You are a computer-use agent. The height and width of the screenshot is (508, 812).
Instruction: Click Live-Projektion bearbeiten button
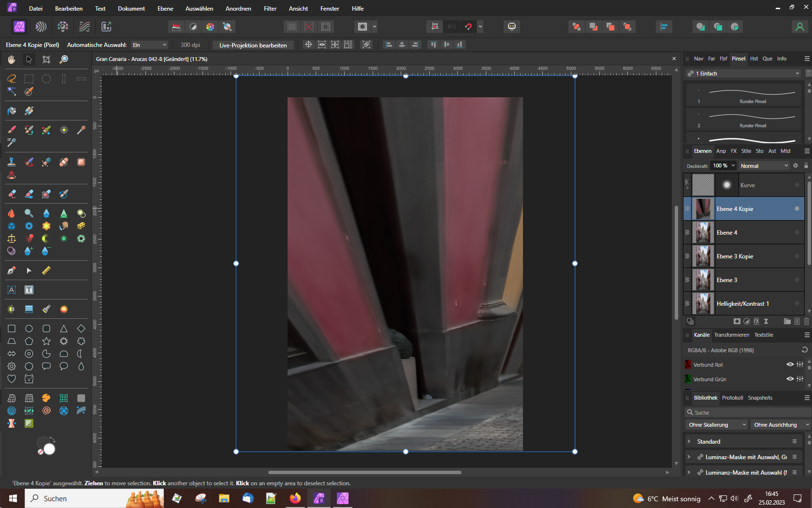click(253, 45)
